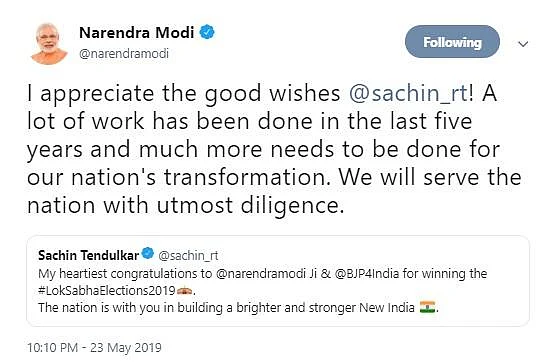This screenshot has height=363, width=557.
Task: Open the #LokSabhaElections2019 hashtag
Action: click(x=107, y=291)
